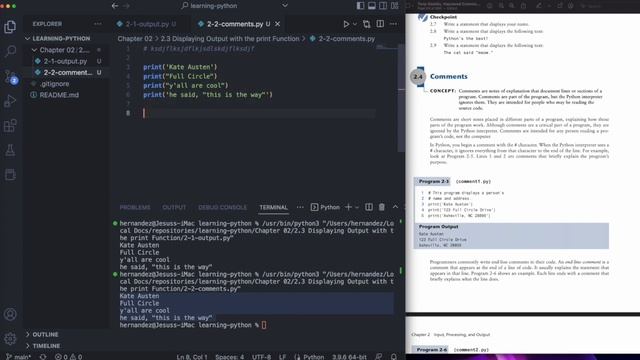640x360 pixels.
Task: Click Comments heading in PDF window
Action: (x=449, y=76)
